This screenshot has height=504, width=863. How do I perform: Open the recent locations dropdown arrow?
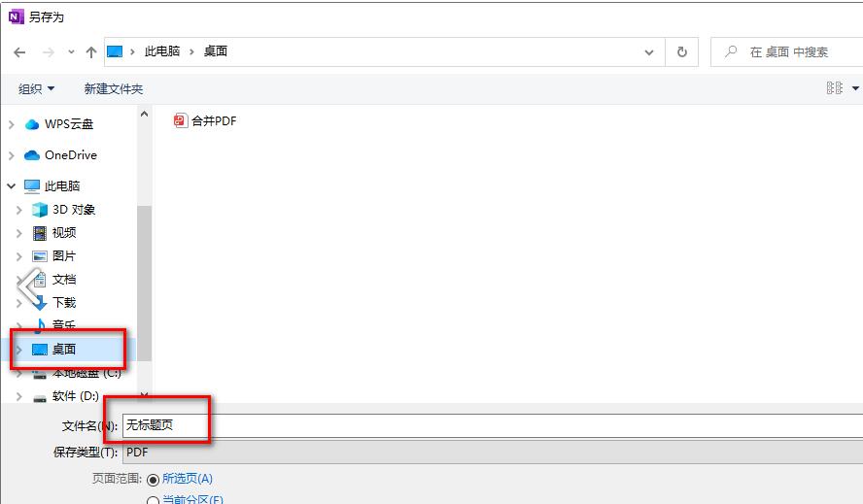[71, 52]
